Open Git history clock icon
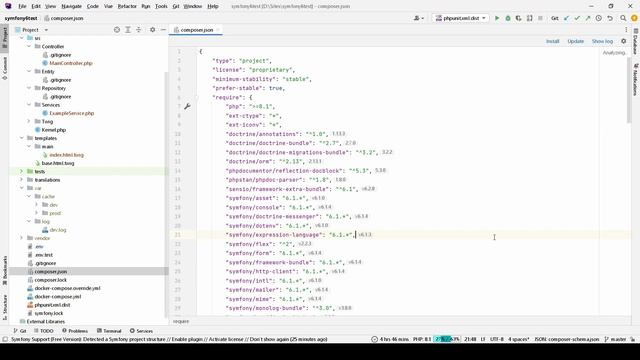This screenshot has width=640, height=360. (x=598, y=18)
